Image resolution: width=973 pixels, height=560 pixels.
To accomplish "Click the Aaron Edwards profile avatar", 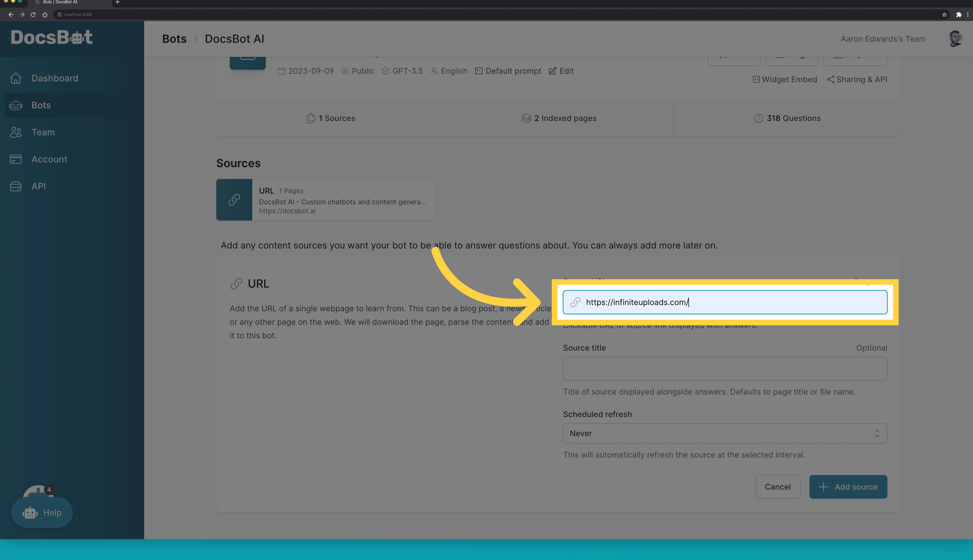I will (x=956, y=39).
